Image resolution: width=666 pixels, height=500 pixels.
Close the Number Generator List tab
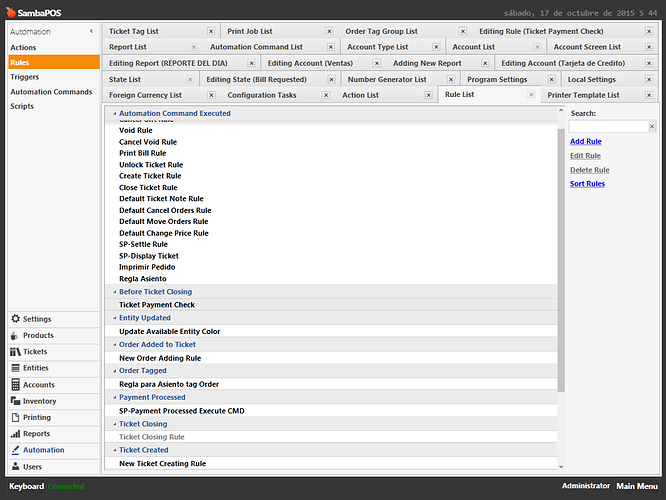[451, 79]
